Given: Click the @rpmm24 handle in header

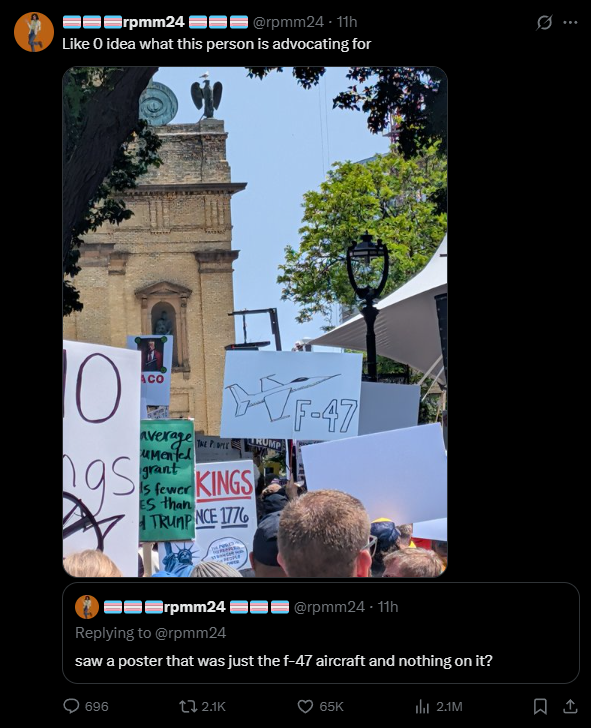Looking at the screenshot, I should 288,22.
